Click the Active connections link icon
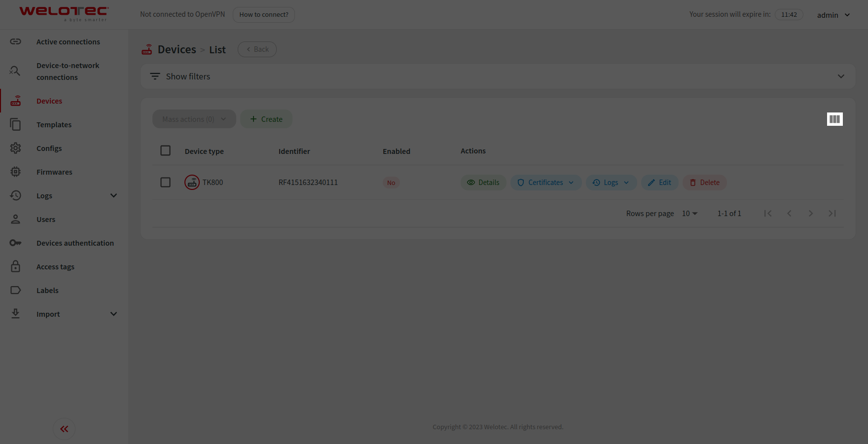 [x=16, y=42]
